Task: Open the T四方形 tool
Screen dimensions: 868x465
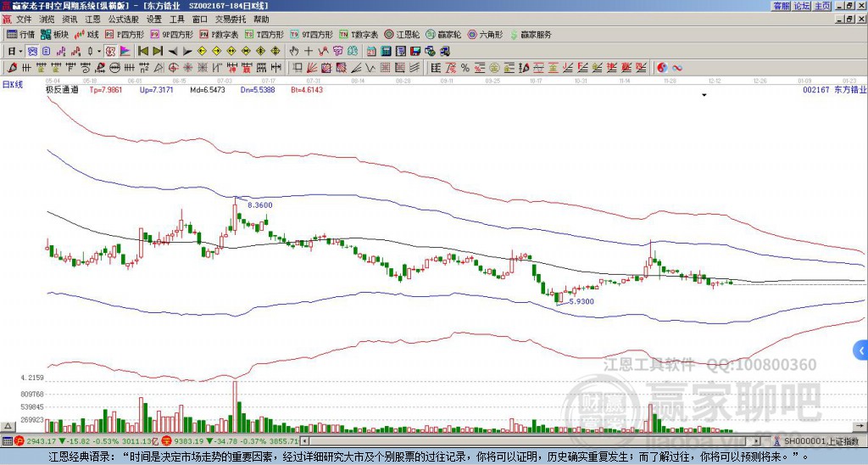Action: click(x=264, y=34)
